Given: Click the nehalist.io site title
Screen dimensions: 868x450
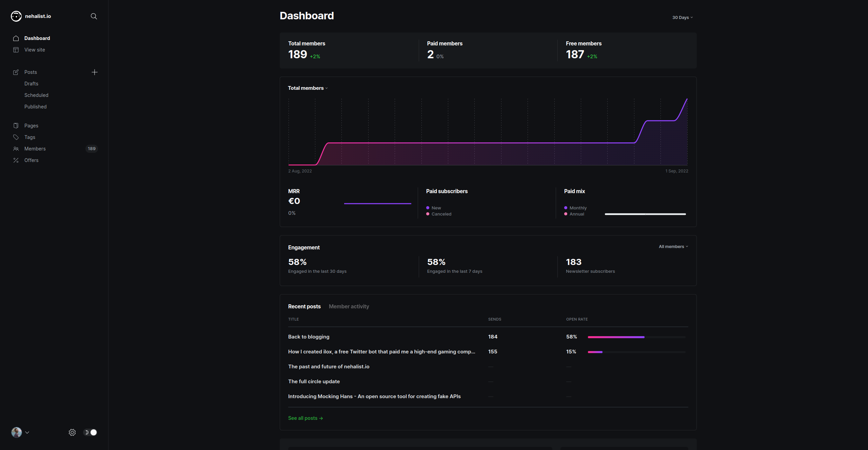Looking at the screenshot, I should 38,16.
